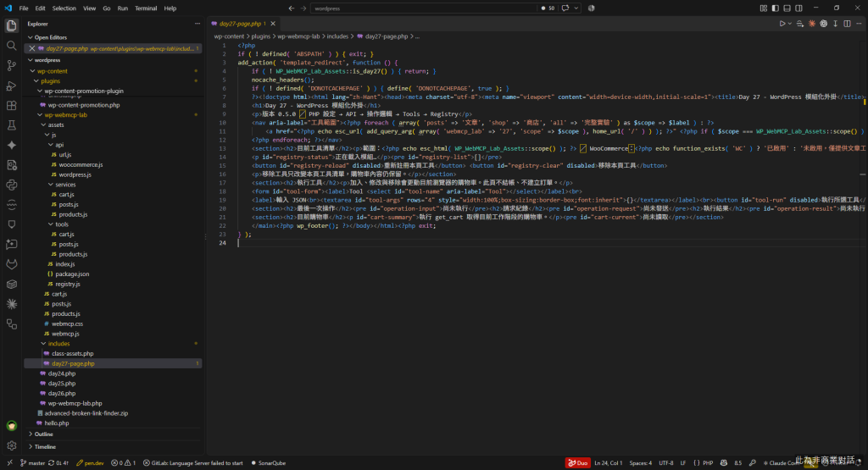Click the Customize Layout icon
Image resolution: width=868 pixels, height=470 pixels.
tap(764, 8)
